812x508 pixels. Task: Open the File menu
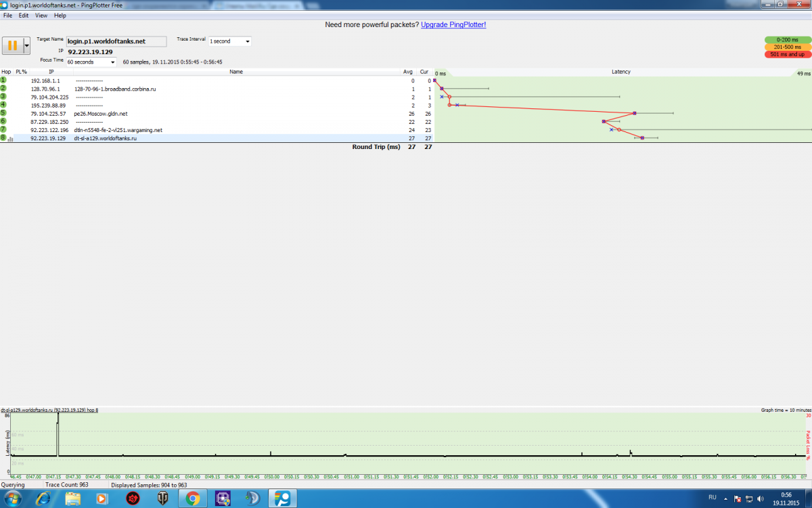click(x=8, y=15)
